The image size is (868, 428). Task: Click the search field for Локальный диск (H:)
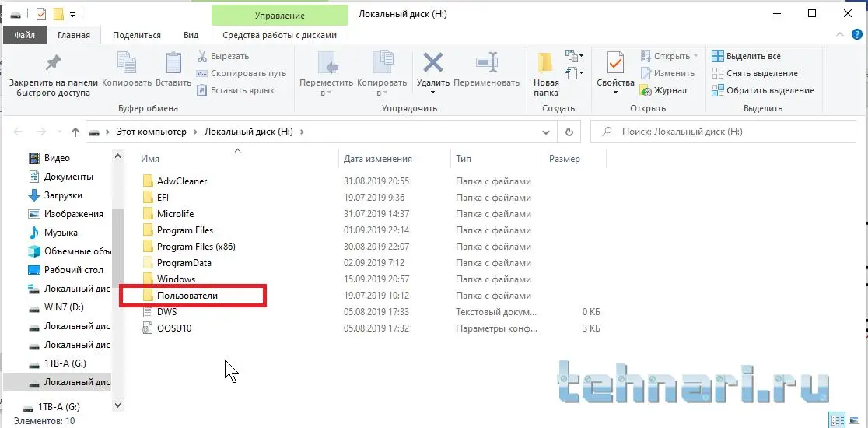(x=723, y=132)
